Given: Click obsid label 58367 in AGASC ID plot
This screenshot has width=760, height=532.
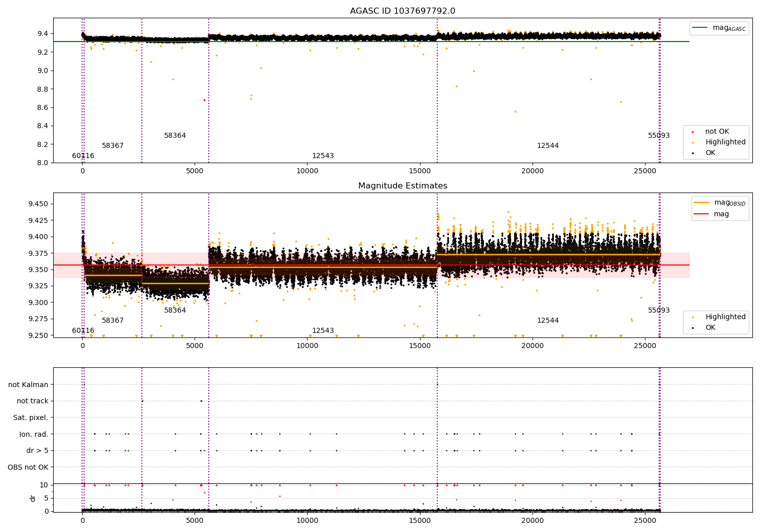Looking at the screenshot, I should coord(112,146).
